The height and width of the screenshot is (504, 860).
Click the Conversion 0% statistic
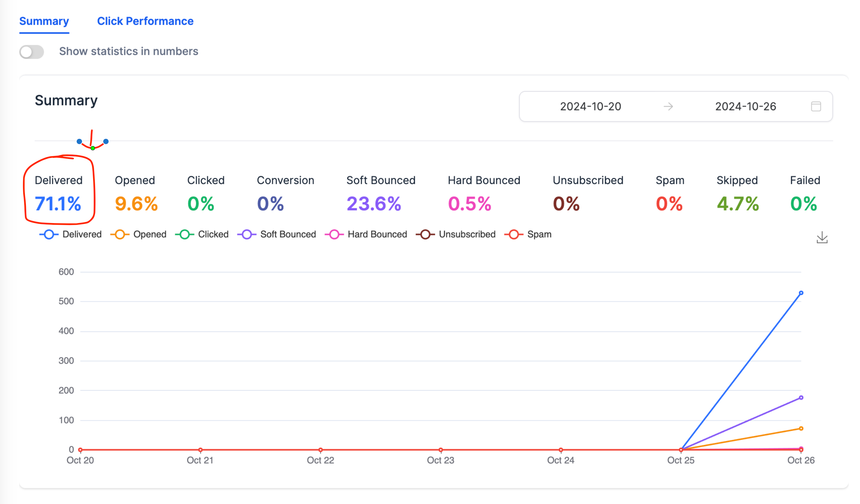click(x=270, y=204)
